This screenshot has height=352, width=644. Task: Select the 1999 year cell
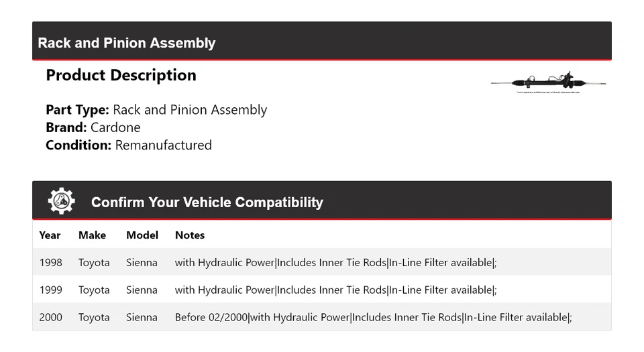[51, 290]
